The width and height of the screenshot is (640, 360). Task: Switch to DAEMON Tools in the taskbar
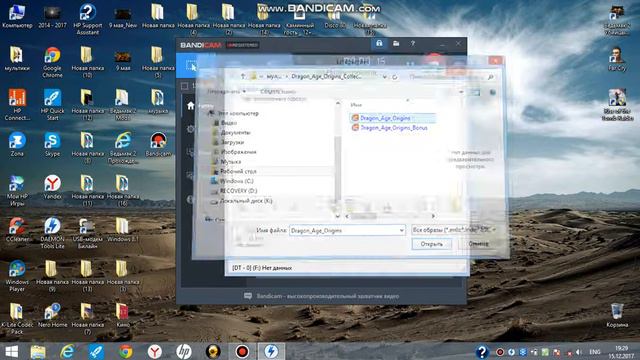pyautogui.click(x=271, y=352)
